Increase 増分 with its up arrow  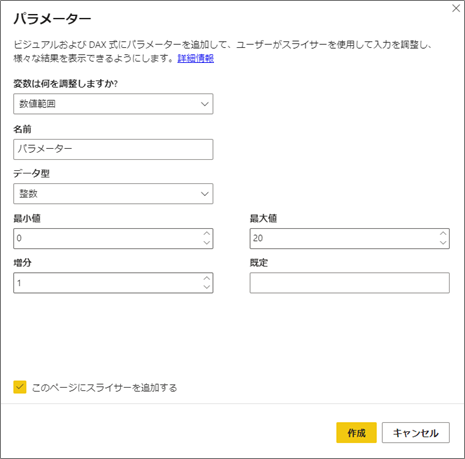(207, 278)
